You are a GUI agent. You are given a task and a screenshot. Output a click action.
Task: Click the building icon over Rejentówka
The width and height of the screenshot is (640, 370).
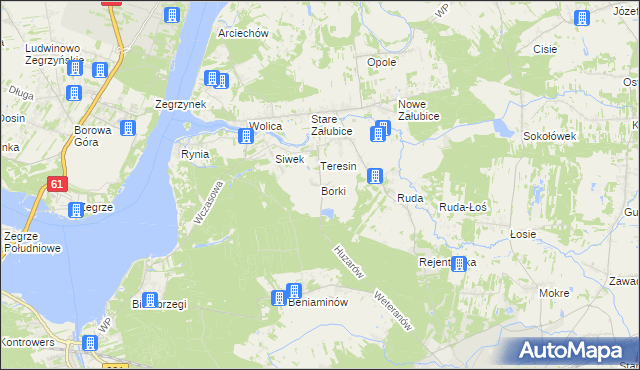pos(459,264)
